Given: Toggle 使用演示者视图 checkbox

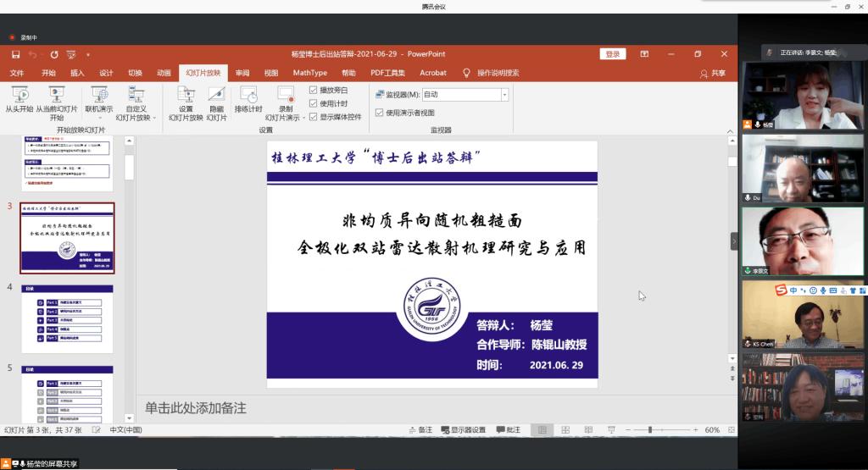Looking at the screenshot, I should (380, 113).
